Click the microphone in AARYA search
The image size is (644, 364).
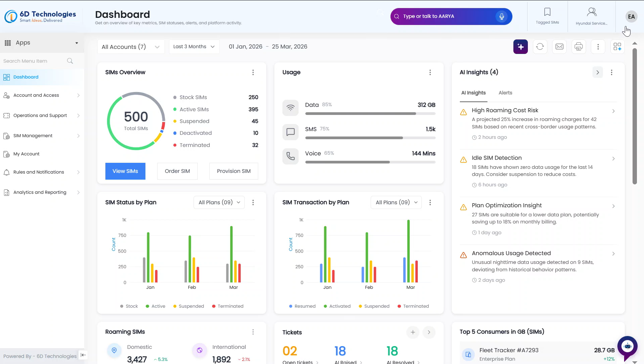pos(502,16)
